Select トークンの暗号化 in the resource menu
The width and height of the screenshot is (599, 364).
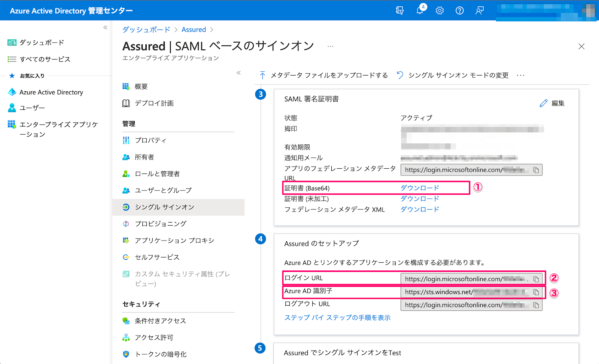point(155,354)
